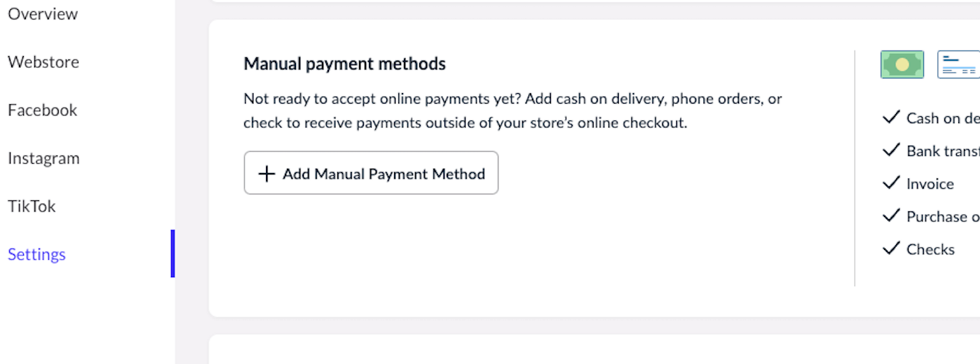Click the blue check document icon
The image size is (980, 364).
click(958, 64)
